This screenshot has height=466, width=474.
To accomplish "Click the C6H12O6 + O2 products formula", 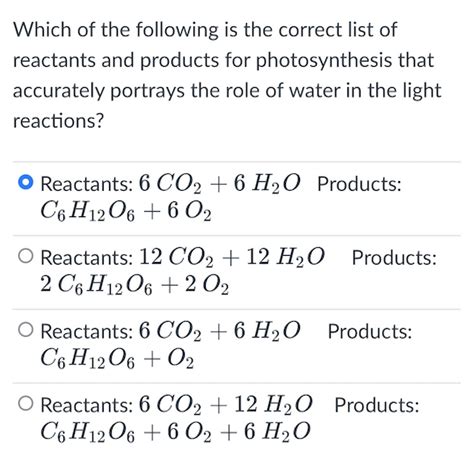I will (x=117, y=359).
